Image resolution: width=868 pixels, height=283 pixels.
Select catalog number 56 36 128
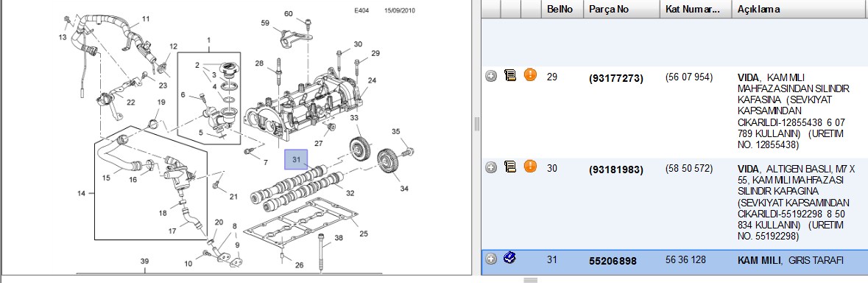point(686,259)
